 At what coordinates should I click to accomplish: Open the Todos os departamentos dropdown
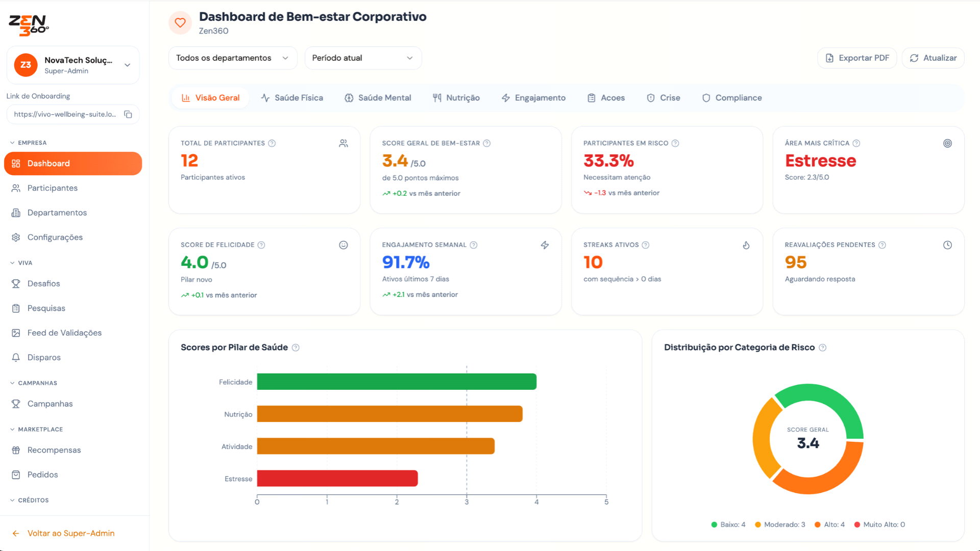(233, 58)
